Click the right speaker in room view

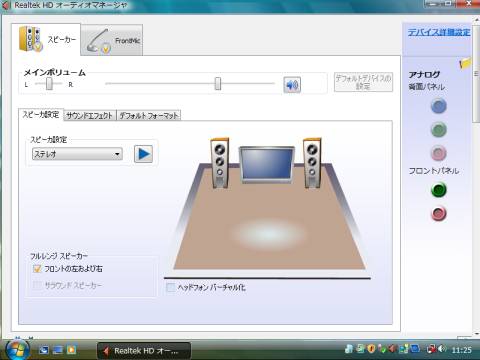tap(312, 163)
